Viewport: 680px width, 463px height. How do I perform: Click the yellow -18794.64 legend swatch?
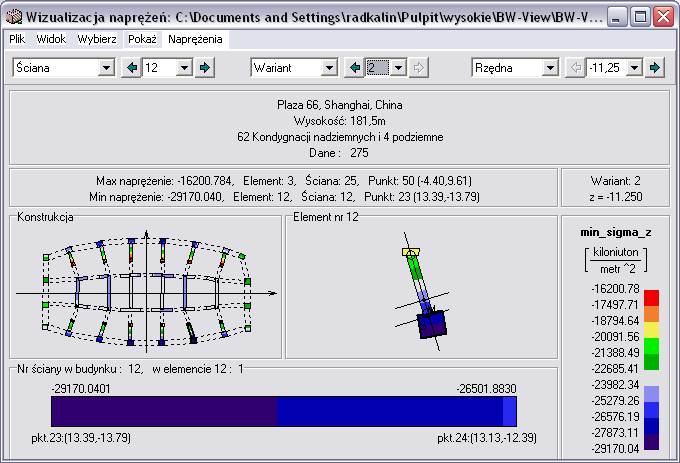(x=651, y=330)
